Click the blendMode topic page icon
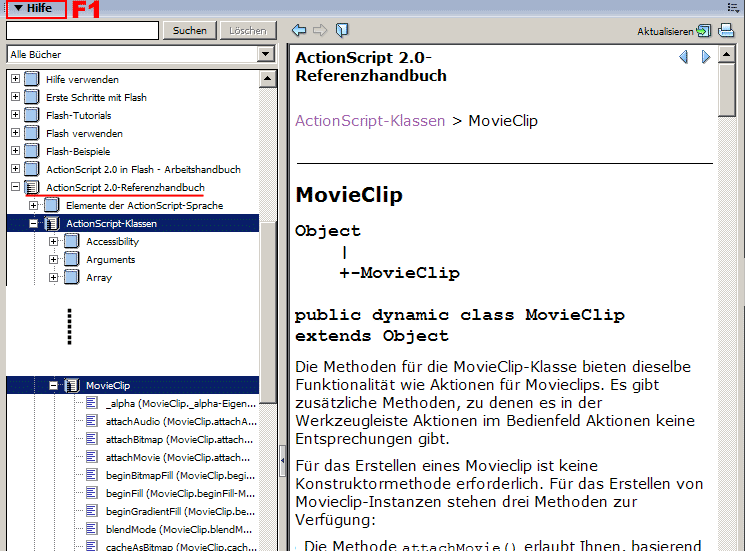The width and height of the screenshot is (745, 551). (92, 529)
